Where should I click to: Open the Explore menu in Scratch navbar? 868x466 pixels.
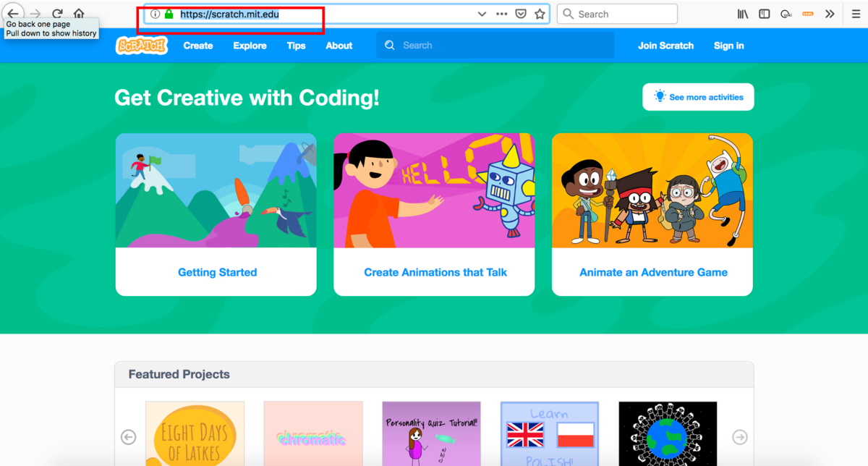click(x=250, y=45)
